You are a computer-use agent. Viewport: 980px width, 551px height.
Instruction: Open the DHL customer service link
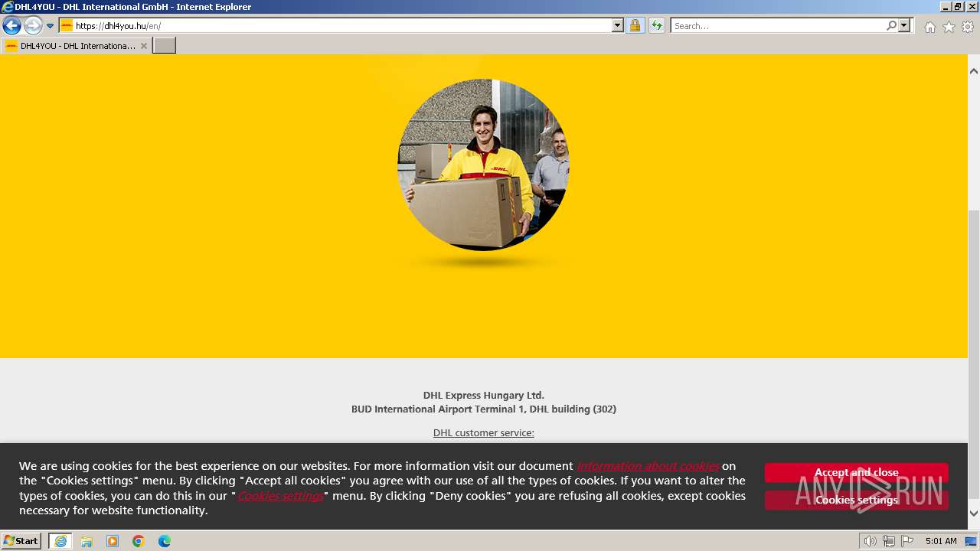tap(484, 433)
